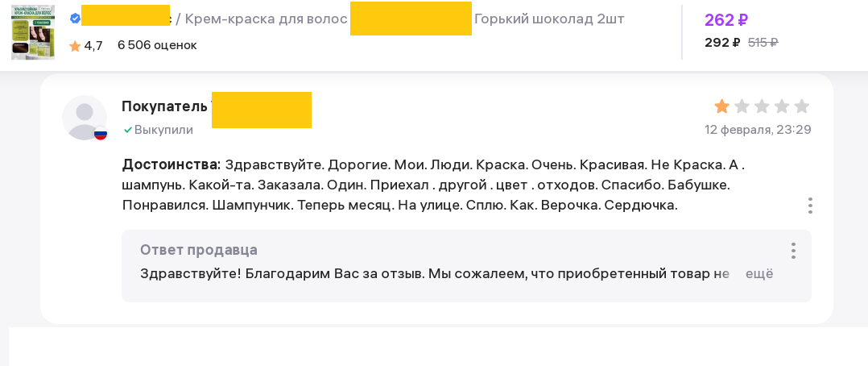Screen dimensions: 868x366
Task: Open the seller reply's three-dot menu
Action: point(793,251)
